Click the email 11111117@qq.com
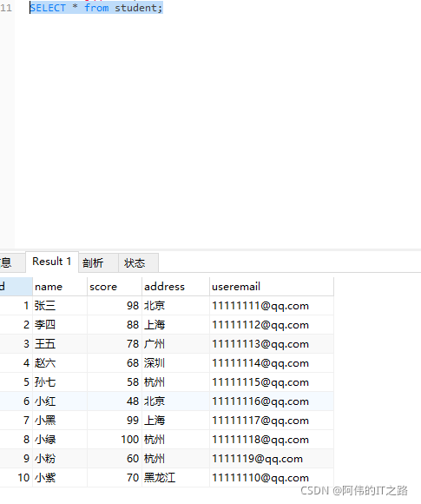Image resolution: width=421 pixels, height=504 pixels. click(x=272, y=421)
